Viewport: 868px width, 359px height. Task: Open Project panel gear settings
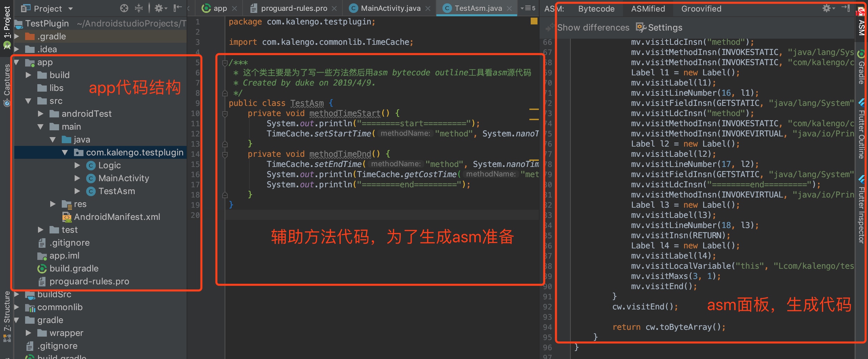click(x=161, y=8)
